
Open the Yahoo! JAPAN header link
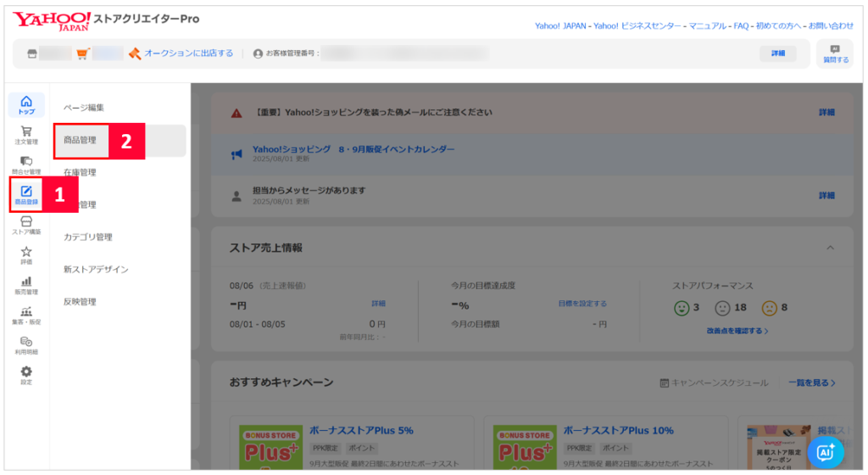point(560,26)
